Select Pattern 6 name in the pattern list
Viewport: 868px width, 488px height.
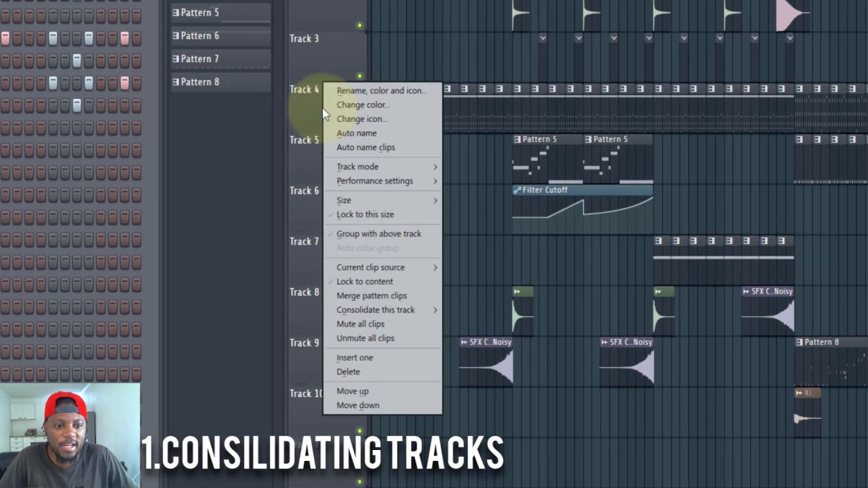(x=199, y=35)
